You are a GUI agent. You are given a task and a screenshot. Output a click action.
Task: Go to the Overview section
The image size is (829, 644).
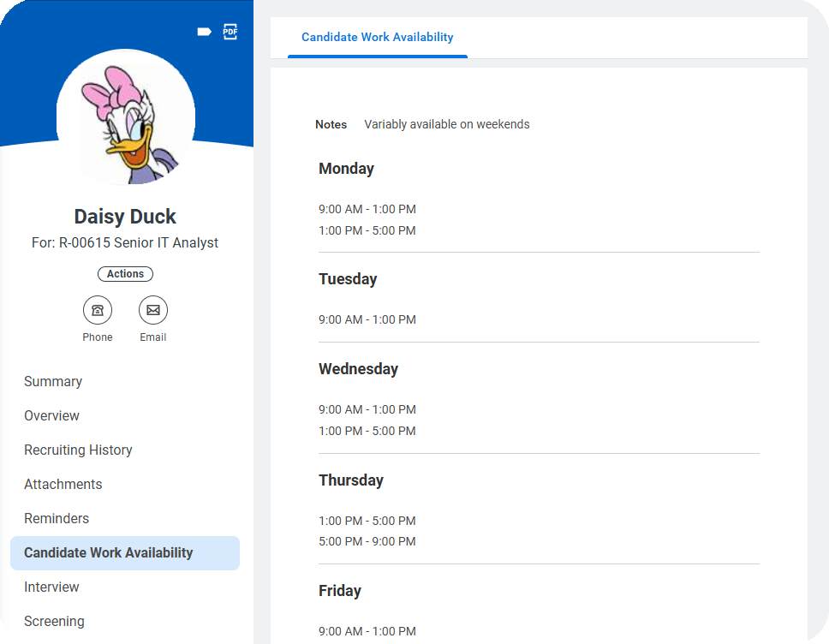point(51,415)
